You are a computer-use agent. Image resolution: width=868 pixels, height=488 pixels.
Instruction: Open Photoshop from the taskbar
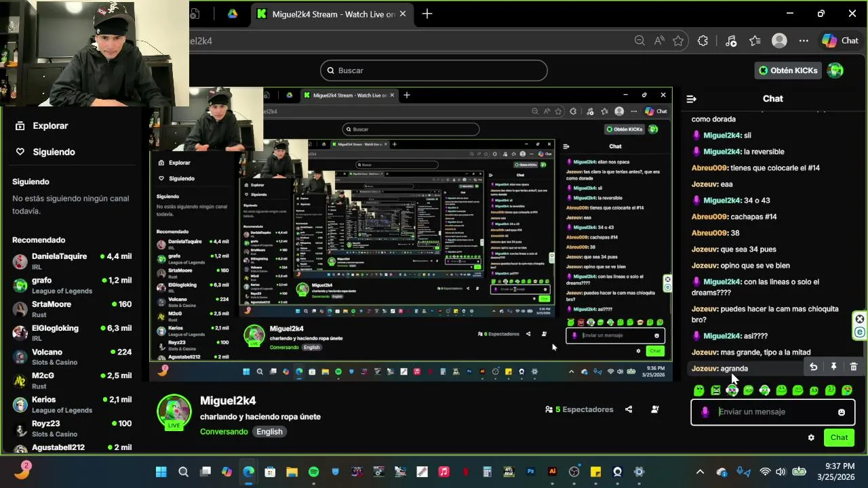[531, 472]
